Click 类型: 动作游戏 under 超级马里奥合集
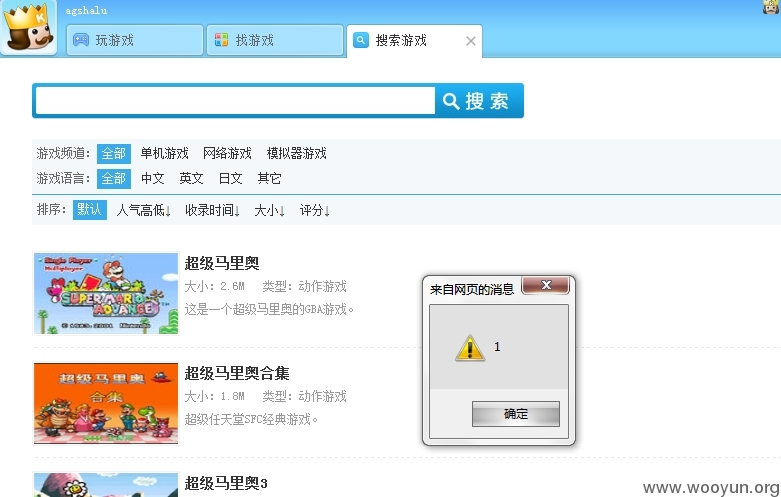781x497 pixels. click(x=304, y=396)
